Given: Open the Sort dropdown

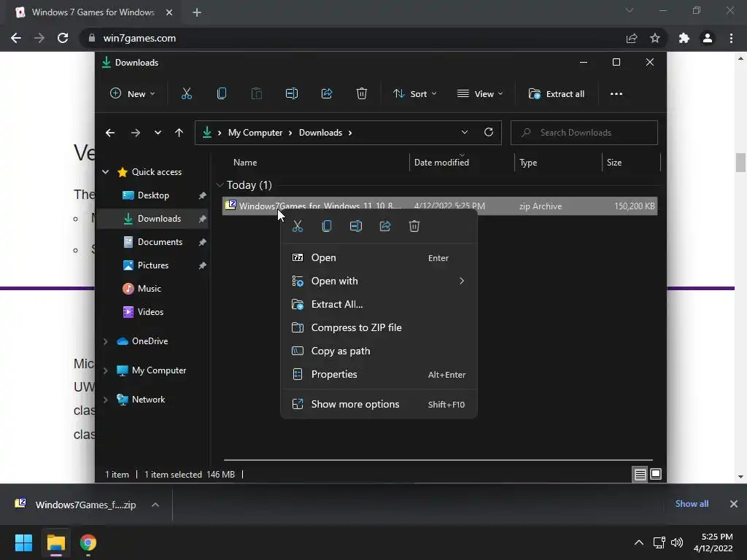Looking at the screenshot, I should [x=414, y=94].
